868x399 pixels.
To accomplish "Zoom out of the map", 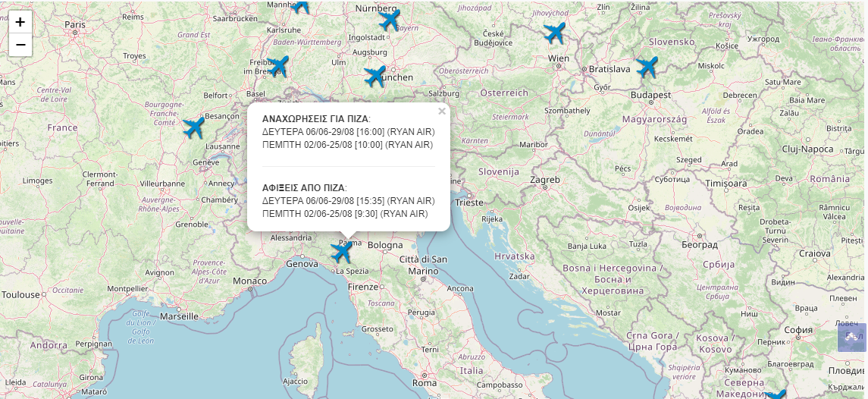I will click(x=20, y=45).
